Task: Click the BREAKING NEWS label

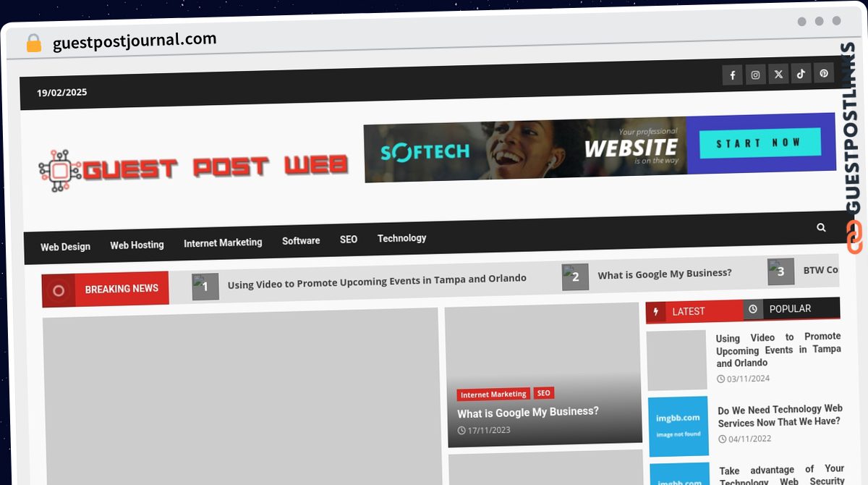Action: coord(122,289)
